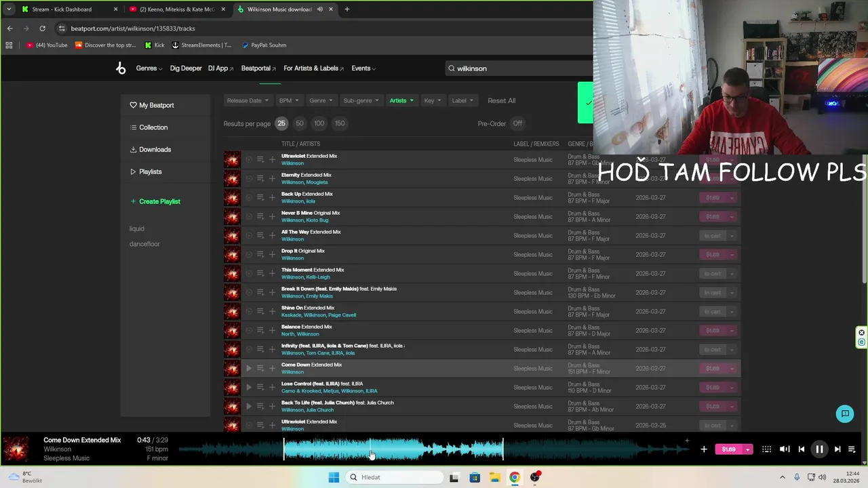Click Reset All filters

click(x=501, y=100)
